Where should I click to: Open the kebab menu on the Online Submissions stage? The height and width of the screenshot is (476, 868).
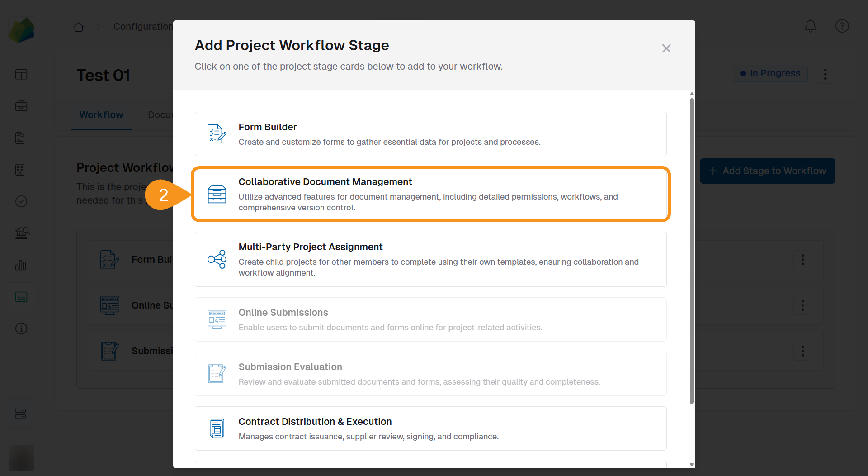(x=802, y=305)
